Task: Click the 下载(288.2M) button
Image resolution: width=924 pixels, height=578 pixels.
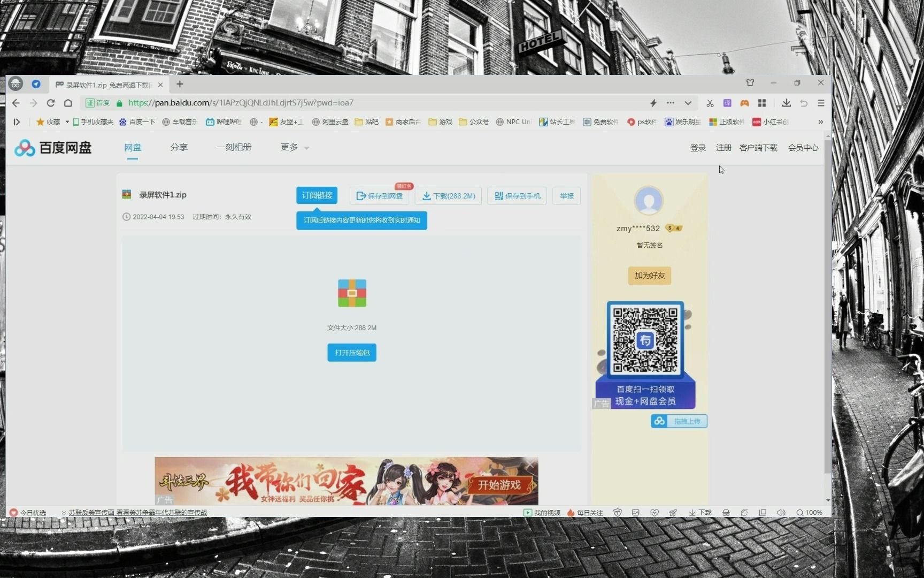Action: pyautogui.click(x=449, y=196)
